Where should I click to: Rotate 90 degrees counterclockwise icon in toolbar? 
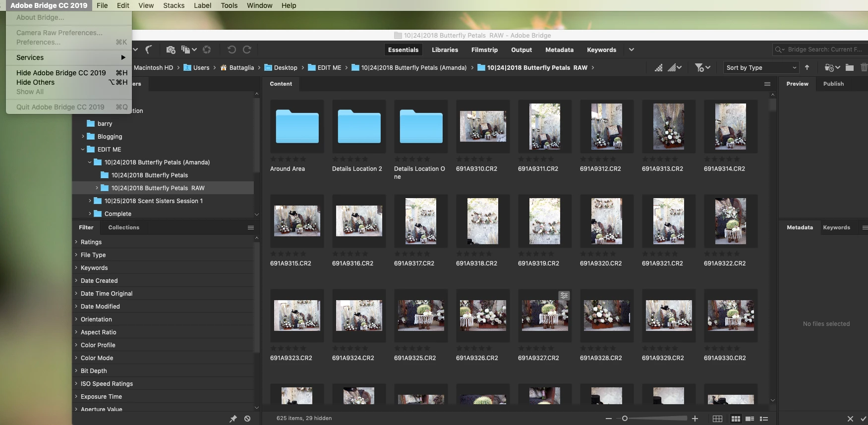[231, 50]
